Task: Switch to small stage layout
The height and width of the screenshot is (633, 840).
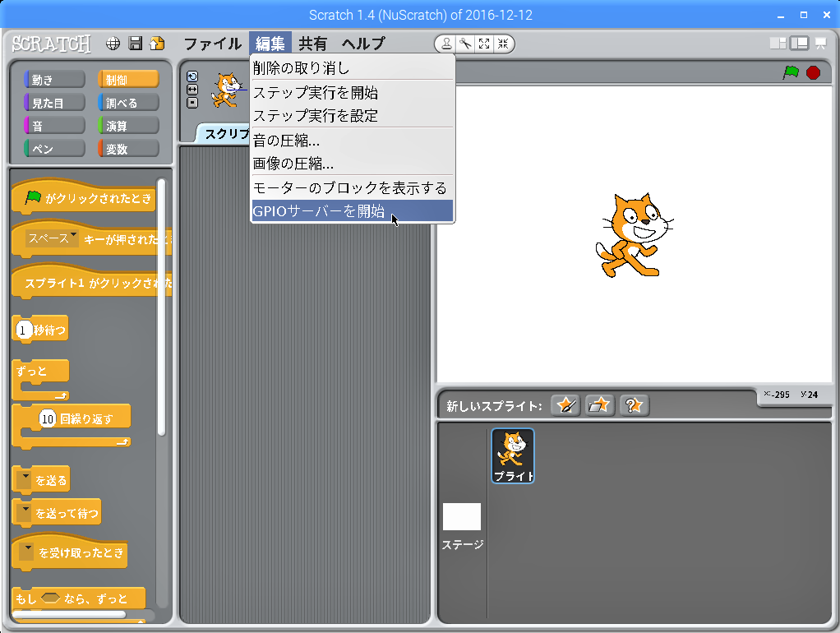Action: click(x=778, y=44)
